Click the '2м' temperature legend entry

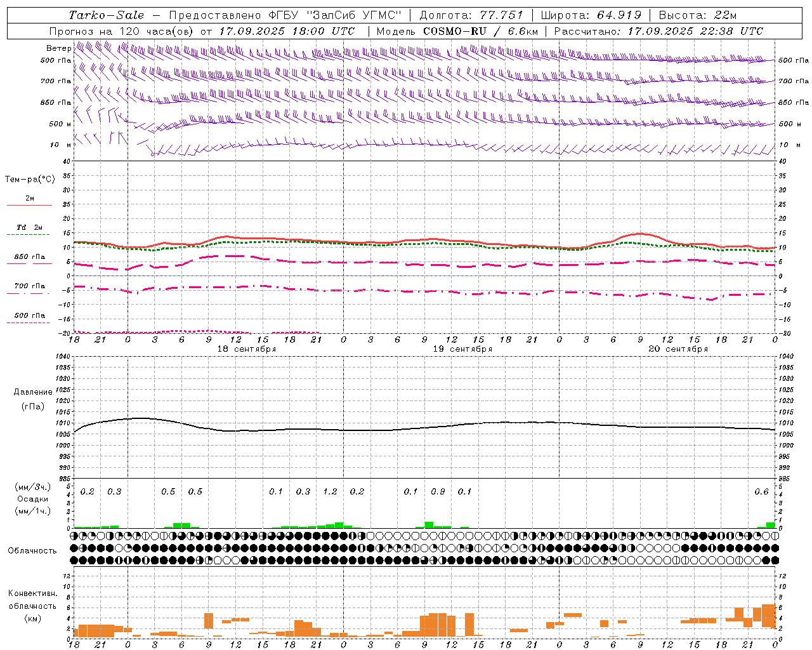point(30,198)
